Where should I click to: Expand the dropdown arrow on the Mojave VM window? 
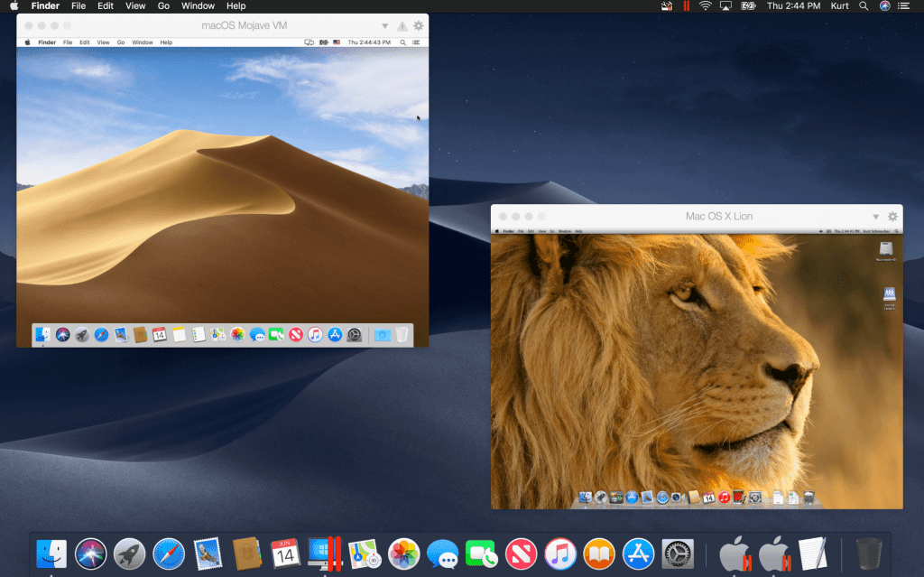(x=385, y=25)
